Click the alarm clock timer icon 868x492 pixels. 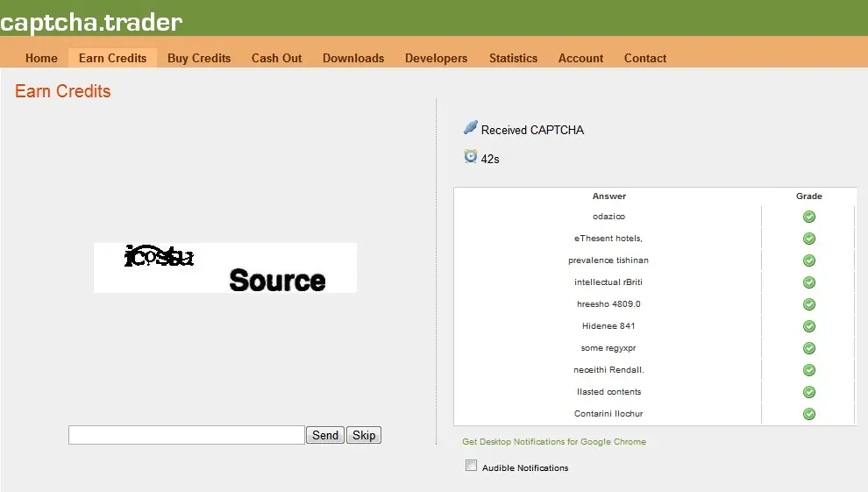[x=471, y=156]
